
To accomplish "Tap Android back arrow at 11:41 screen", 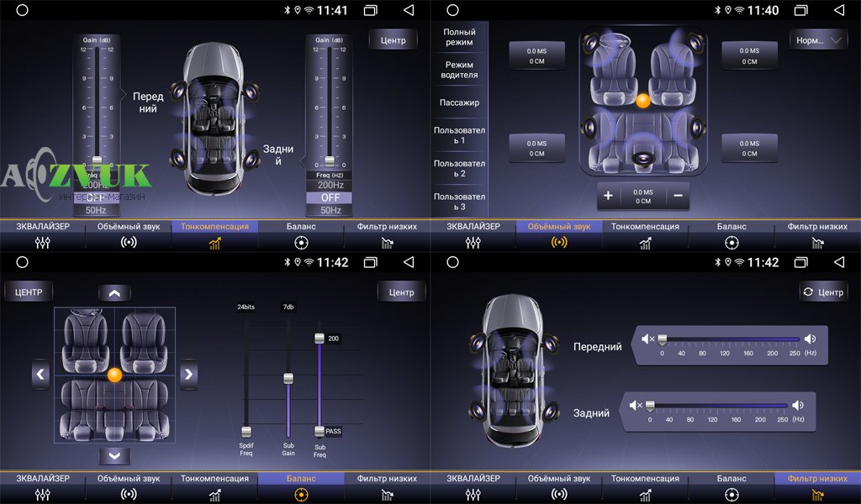I will 409,10.
